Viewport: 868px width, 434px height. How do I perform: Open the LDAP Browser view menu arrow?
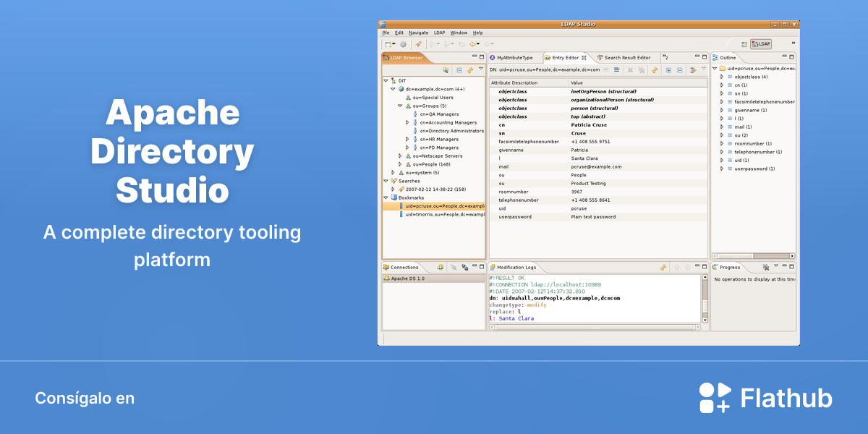coord(481,69)
